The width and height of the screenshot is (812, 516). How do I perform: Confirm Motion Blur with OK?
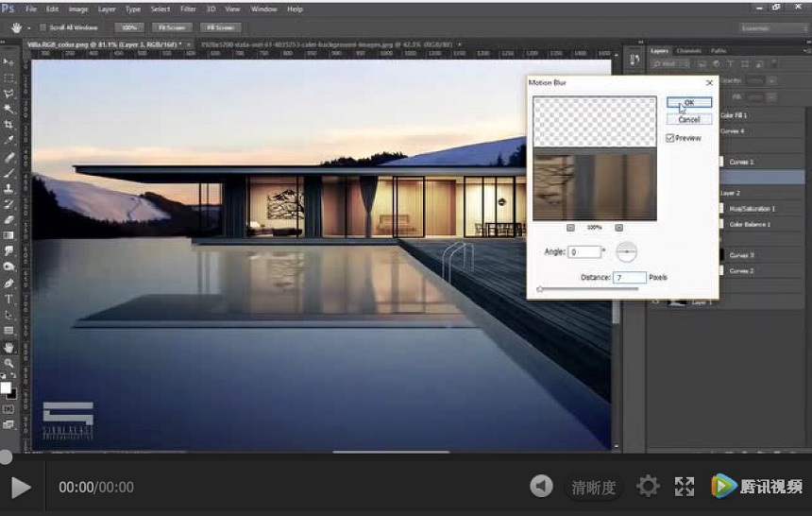click(688, 102)
